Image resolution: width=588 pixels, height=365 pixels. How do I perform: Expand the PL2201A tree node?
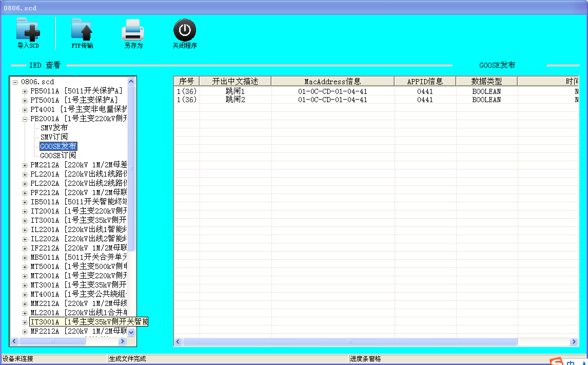click(x=25, y=175)
